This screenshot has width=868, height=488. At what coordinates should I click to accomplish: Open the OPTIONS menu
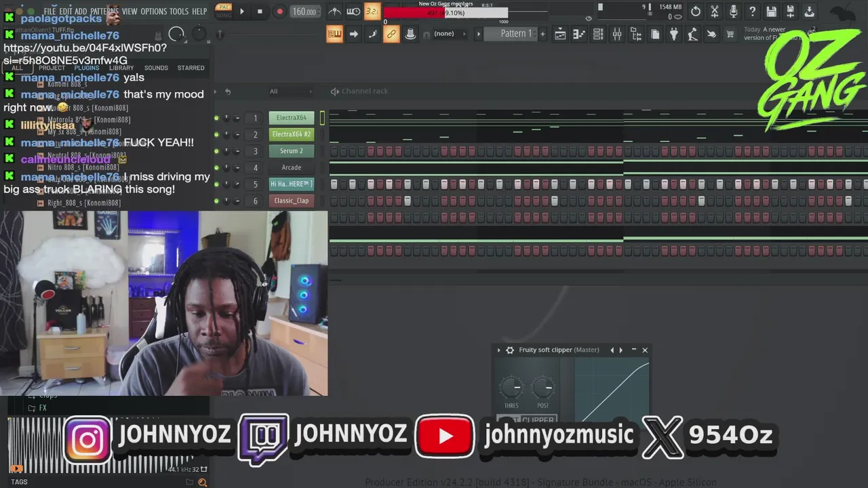pyautogui.click(x=153, y=12)
